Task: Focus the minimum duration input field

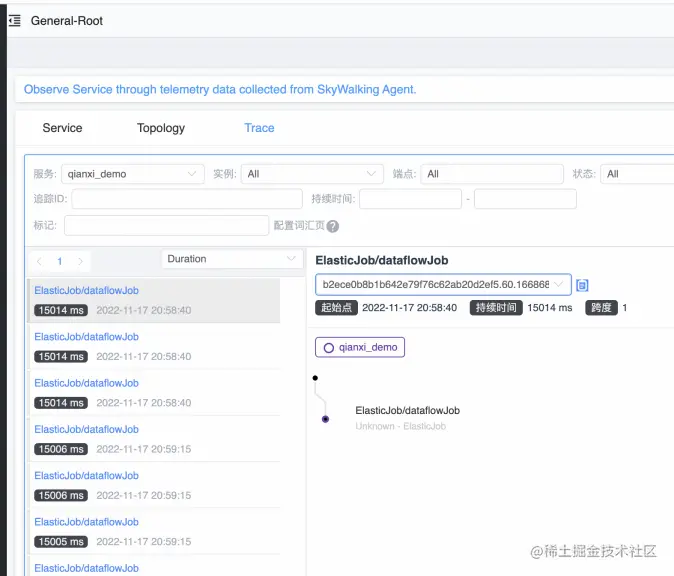Action: 411,199
